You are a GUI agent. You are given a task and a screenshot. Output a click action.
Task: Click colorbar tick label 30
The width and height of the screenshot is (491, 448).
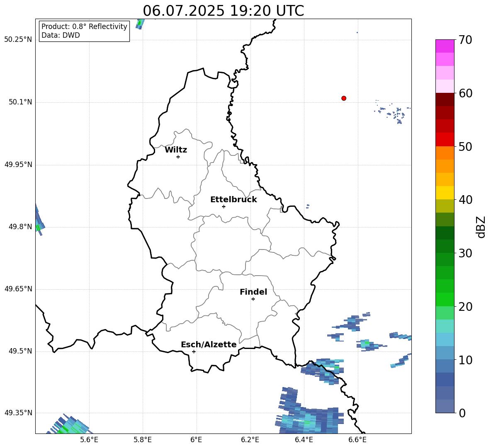(465, 253)
